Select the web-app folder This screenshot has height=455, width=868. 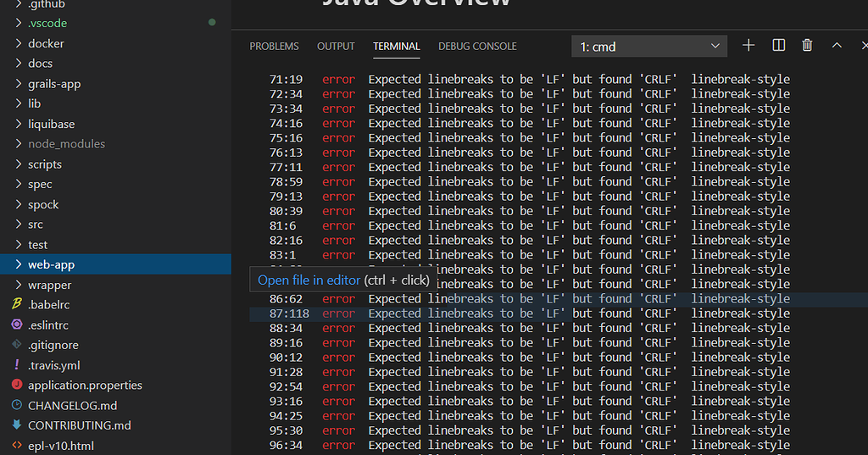pyautogui.click(x=51, y=265)
